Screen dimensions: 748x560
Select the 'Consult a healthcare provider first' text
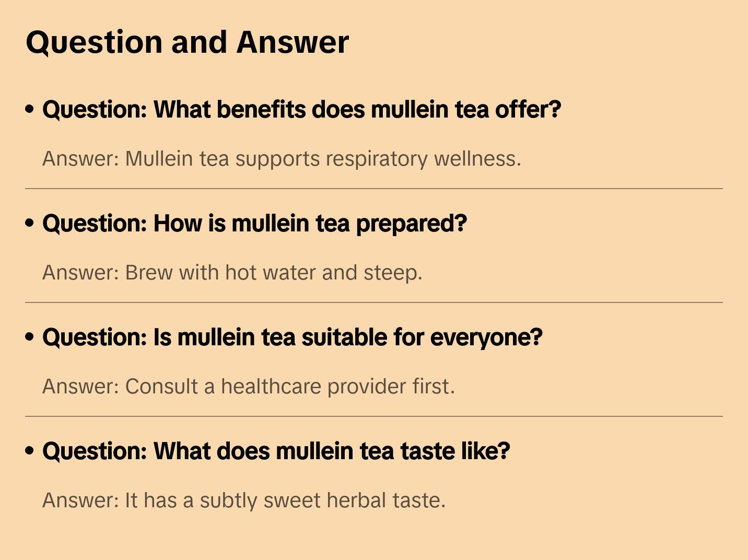pyautogui.click(x=290, y=387)
